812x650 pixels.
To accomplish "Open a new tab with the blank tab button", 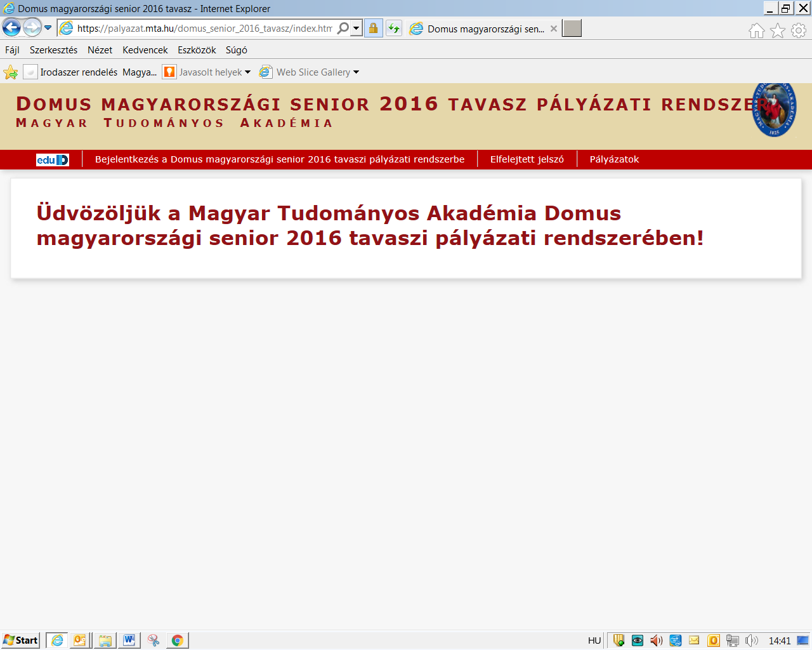I will [x=572, y=29].
